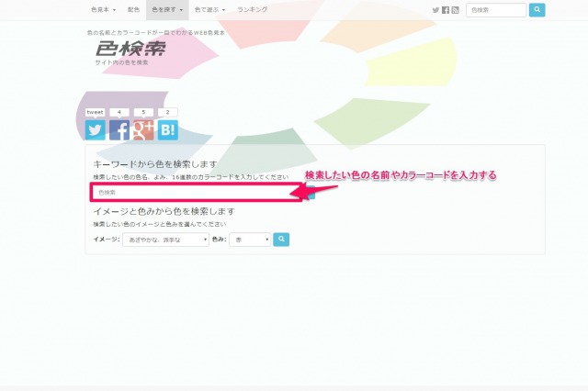Open the 色で遊ぶ dropdown menu
This screenshot has width=588, height=391.
click(x=210, y=9)
